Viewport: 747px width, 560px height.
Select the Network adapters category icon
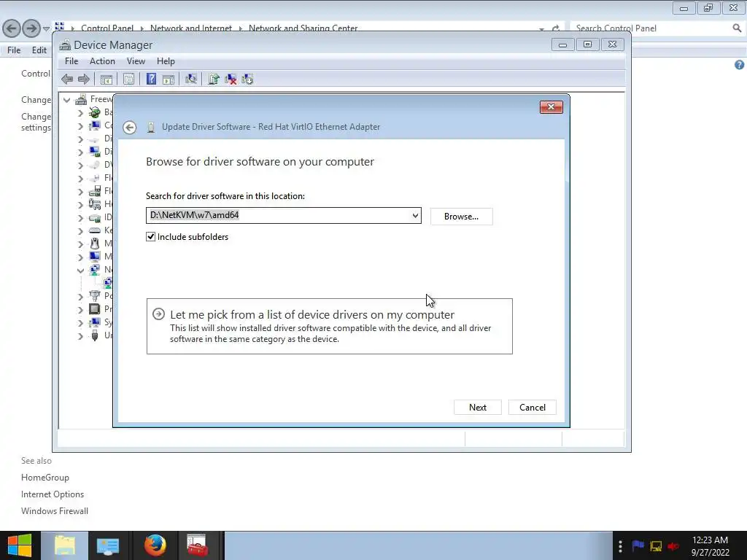tap(95, 270)
